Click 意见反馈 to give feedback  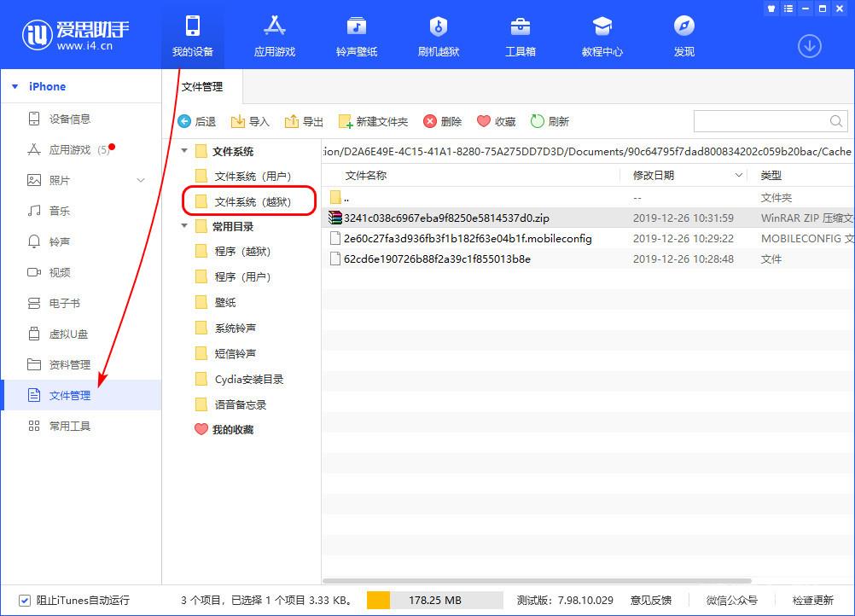tap(651, 601)
